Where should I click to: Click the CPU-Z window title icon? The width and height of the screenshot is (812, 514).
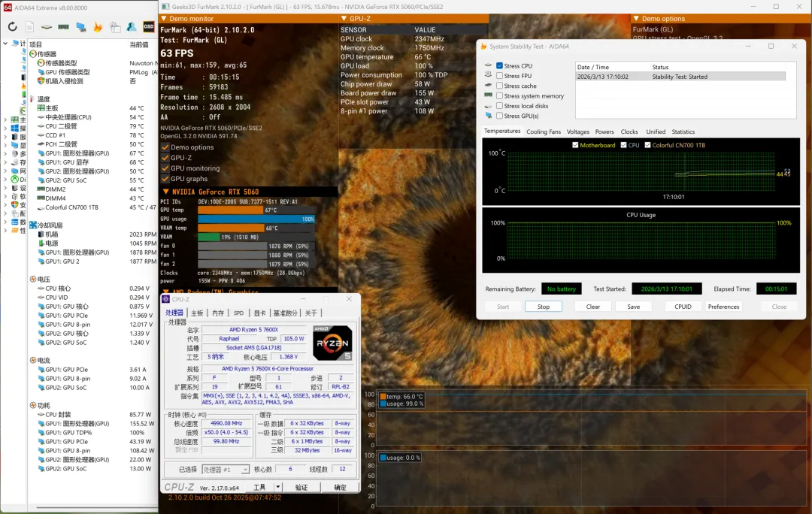pyautogui.click(x=165, y=299)
